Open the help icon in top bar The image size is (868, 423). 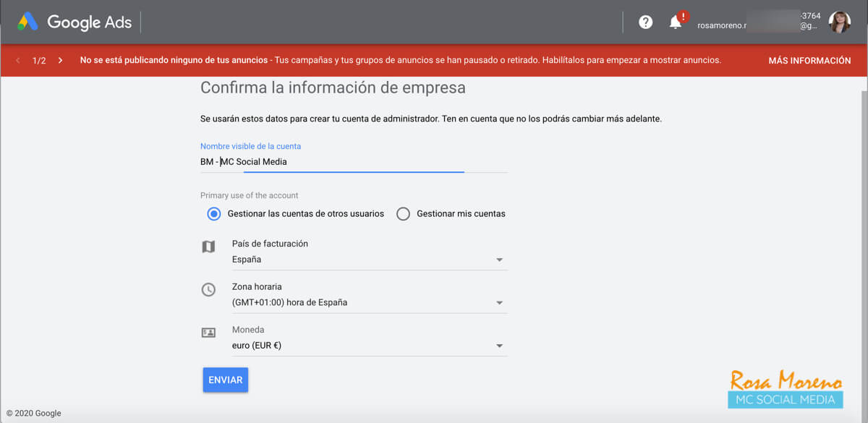[x=645, y=22]
